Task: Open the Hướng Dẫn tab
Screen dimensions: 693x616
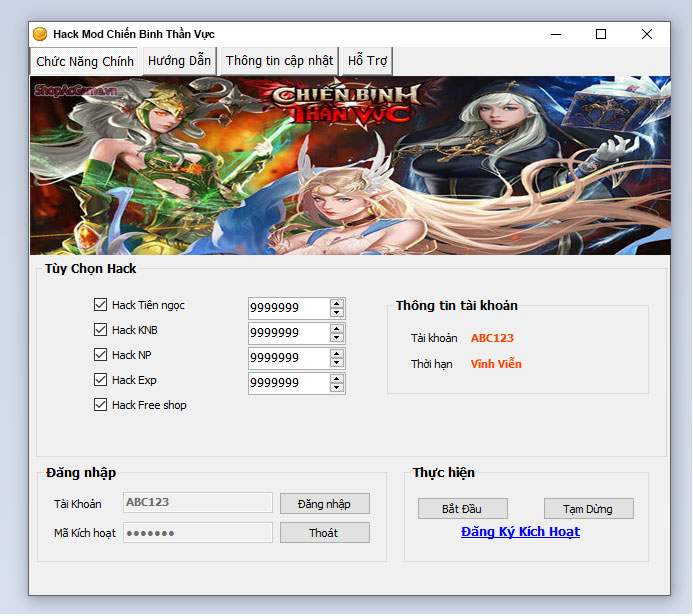Action: [179, 61]
